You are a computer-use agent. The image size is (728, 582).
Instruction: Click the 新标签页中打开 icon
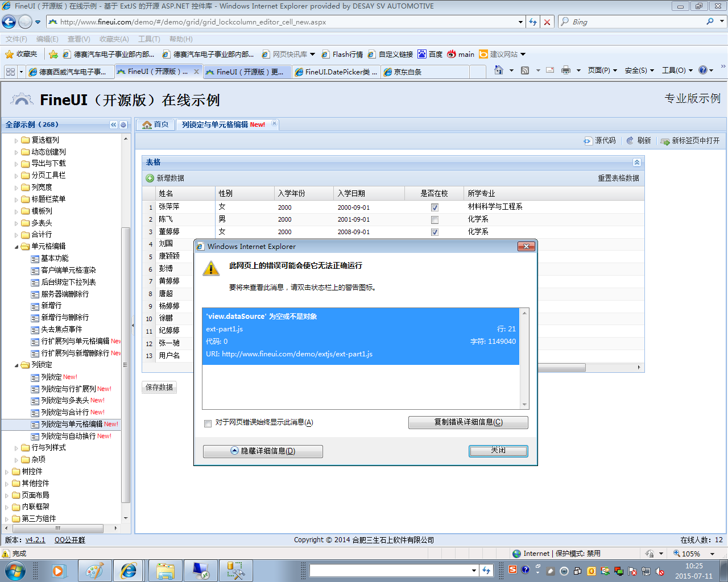665,140
